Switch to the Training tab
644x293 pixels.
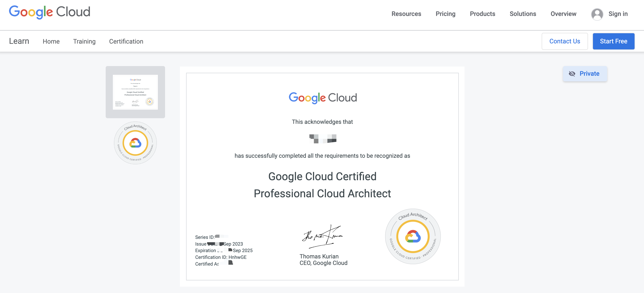(x=84, y=42)
